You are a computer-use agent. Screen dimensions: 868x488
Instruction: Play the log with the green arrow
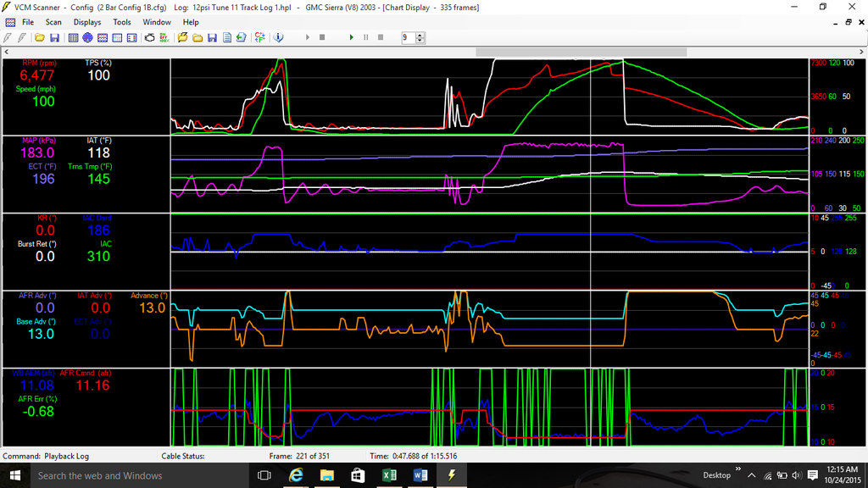pos(351,37)
